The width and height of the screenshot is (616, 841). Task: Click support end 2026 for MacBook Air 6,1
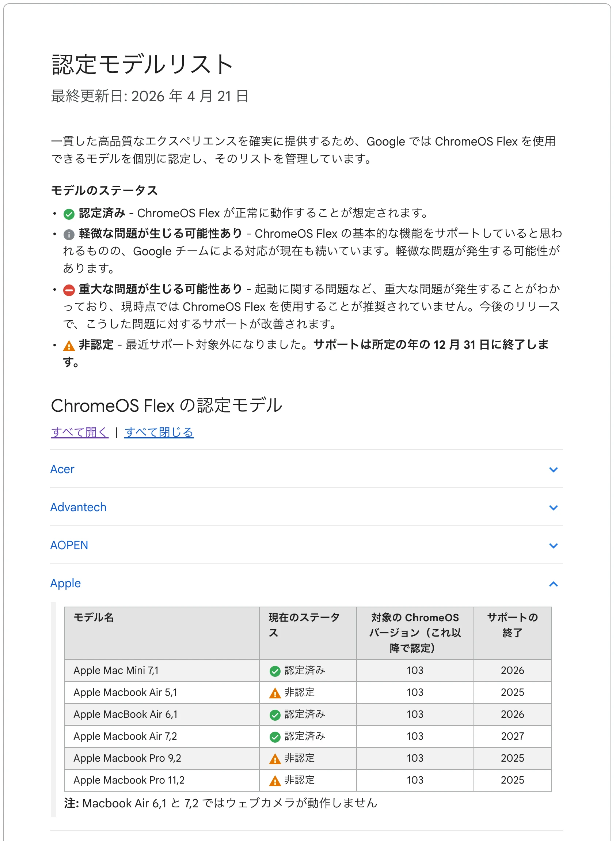(512, 715)
